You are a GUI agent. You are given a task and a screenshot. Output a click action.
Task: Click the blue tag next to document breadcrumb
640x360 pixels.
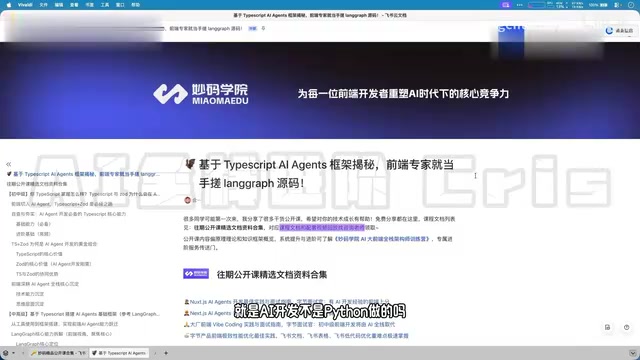point(253,28)
